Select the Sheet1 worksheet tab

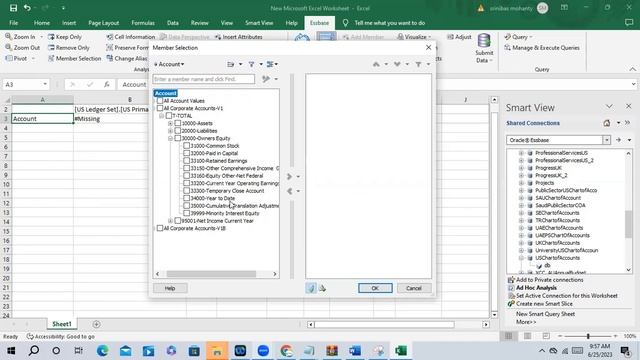62,324
